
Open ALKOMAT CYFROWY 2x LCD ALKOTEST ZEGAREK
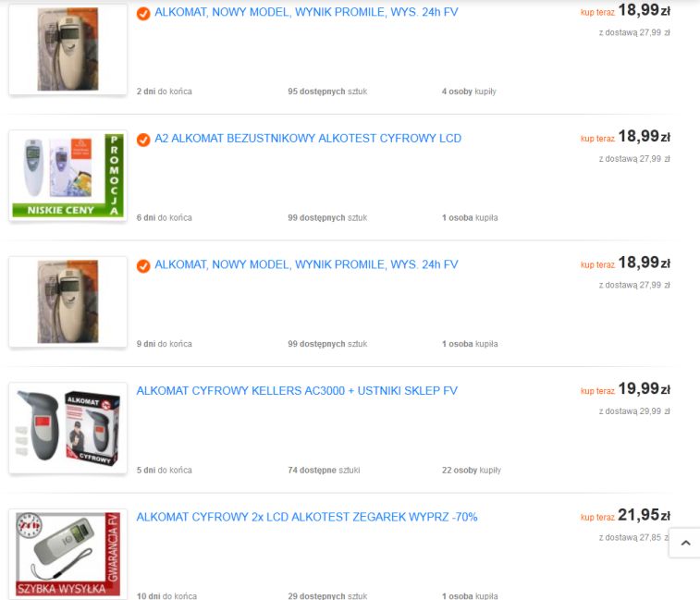pos(307,517)
